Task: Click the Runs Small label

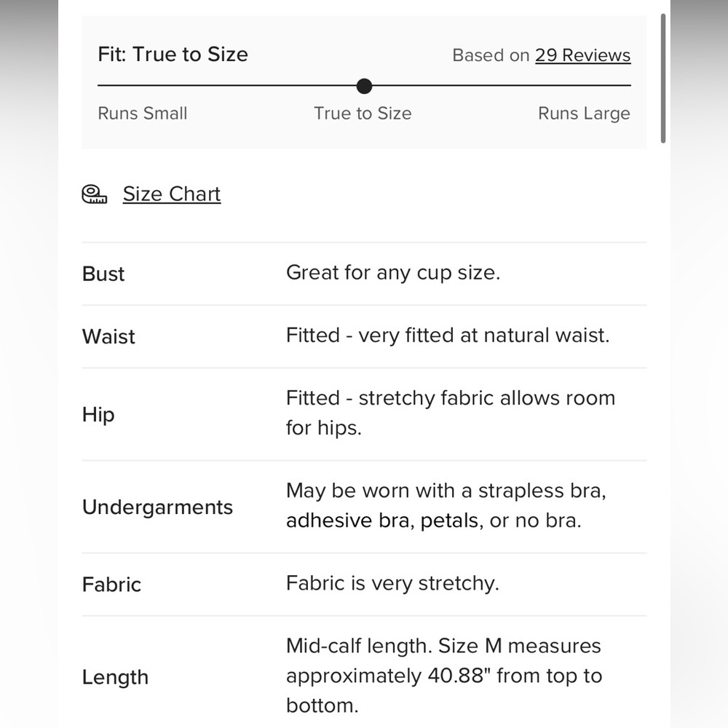Action: (143, 114)
